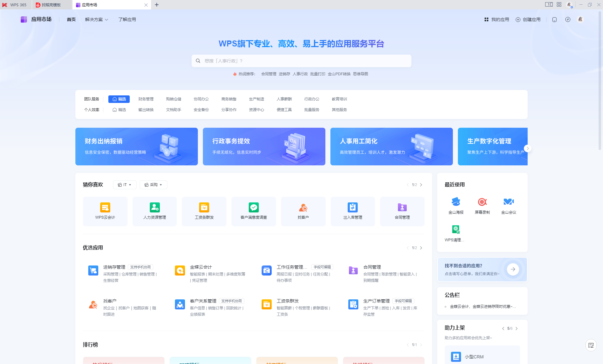Viewport: 603px width, 364px height.
Task: Click the 创建应用 button
Action: (528, 19)
